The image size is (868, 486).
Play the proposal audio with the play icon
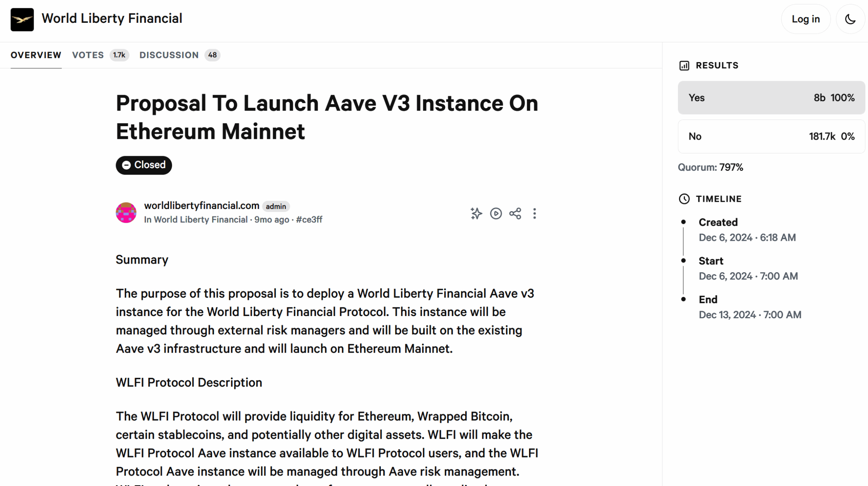coord(496,213)
